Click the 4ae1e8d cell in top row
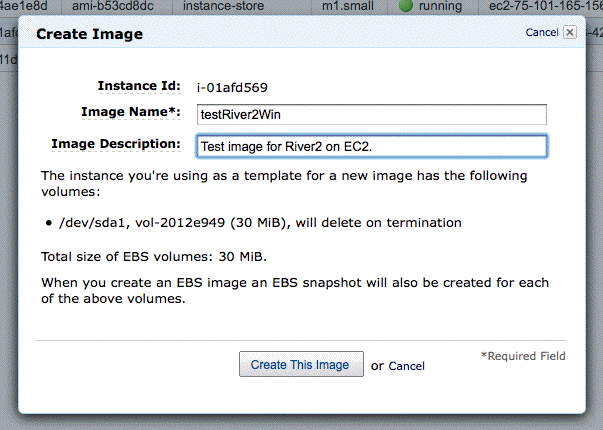 click(x=30, y=7)
